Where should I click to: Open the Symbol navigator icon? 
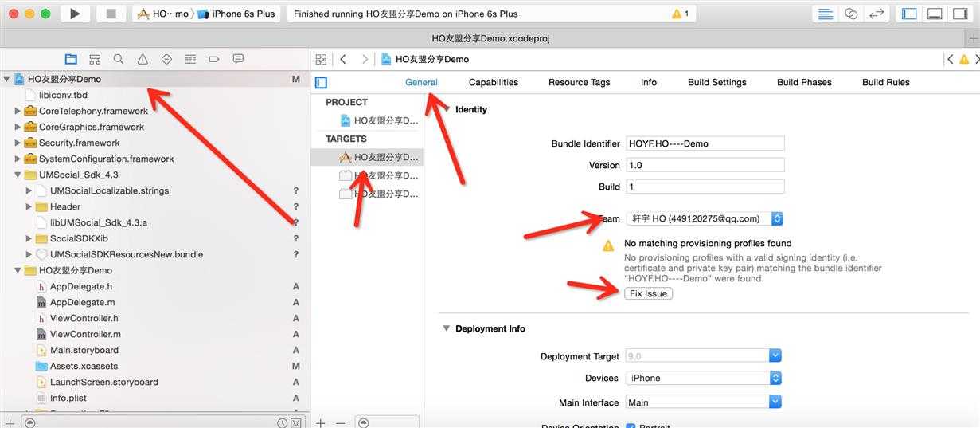pos(95,59)
